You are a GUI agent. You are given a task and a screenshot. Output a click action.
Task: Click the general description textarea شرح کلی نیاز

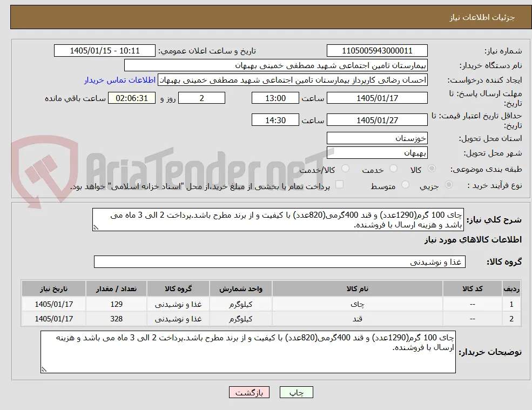tap(278, 220)
